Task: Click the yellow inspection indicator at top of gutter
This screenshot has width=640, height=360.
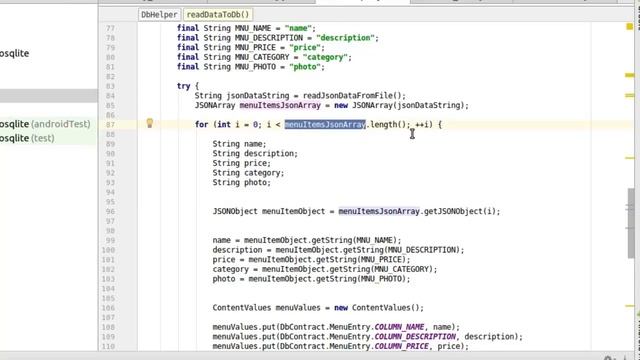Action: pos(629,27)
